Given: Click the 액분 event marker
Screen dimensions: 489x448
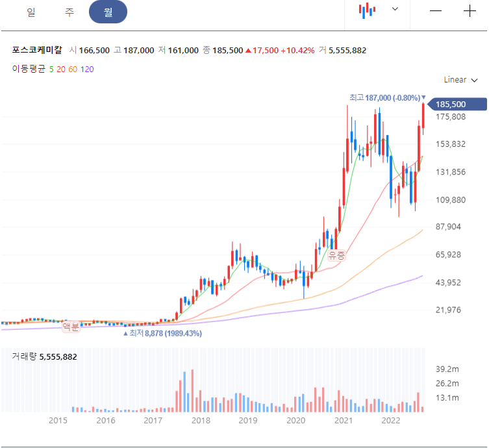Looking at the screenshot, I should (71, 327).
